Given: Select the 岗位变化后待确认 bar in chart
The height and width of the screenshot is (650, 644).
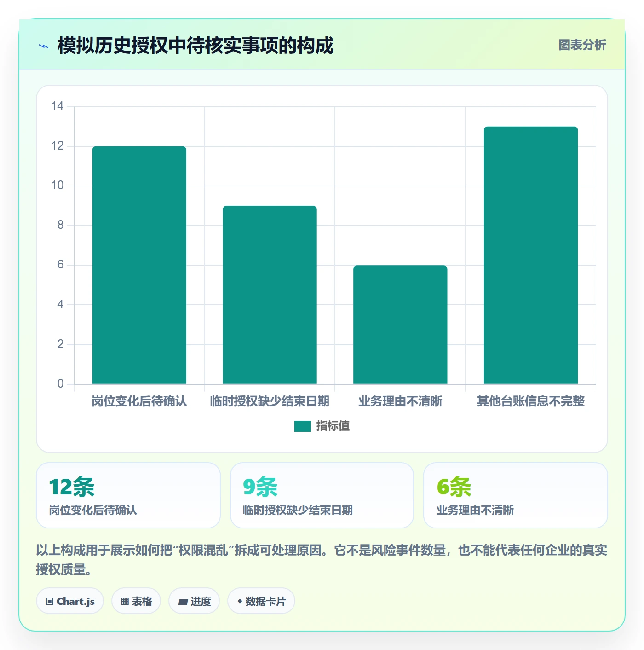Looking at the screenshot, I should (139, 265).
